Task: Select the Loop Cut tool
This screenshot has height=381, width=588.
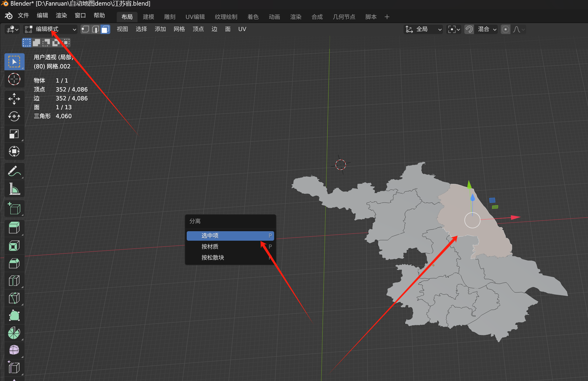Action: (x=14, y=281)
